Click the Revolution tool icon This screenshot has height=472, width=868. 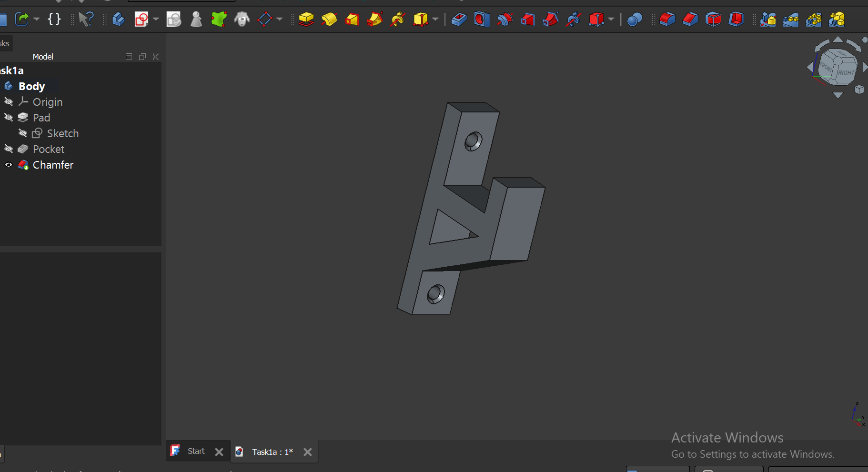[329, 20]
